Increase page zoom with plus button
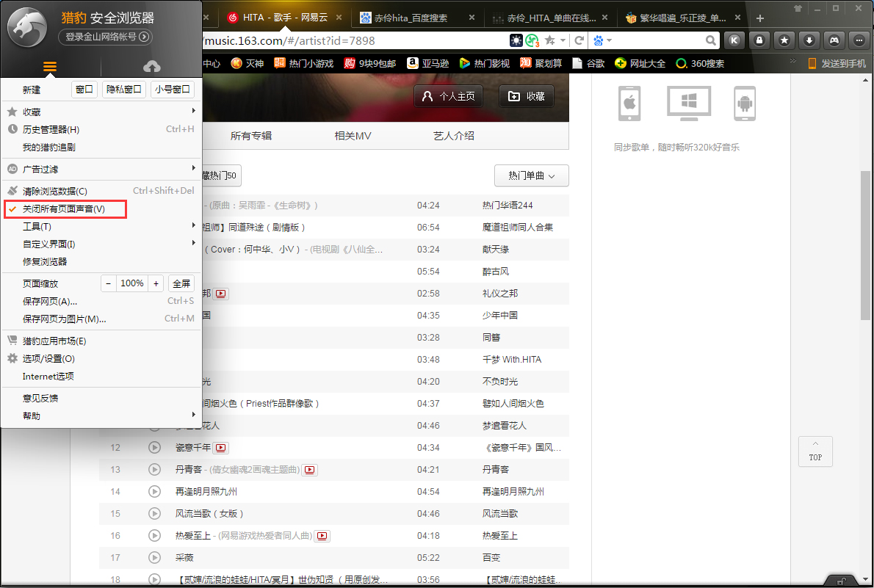The width and height of the screenshot is (874, 588). coord(156,283)
